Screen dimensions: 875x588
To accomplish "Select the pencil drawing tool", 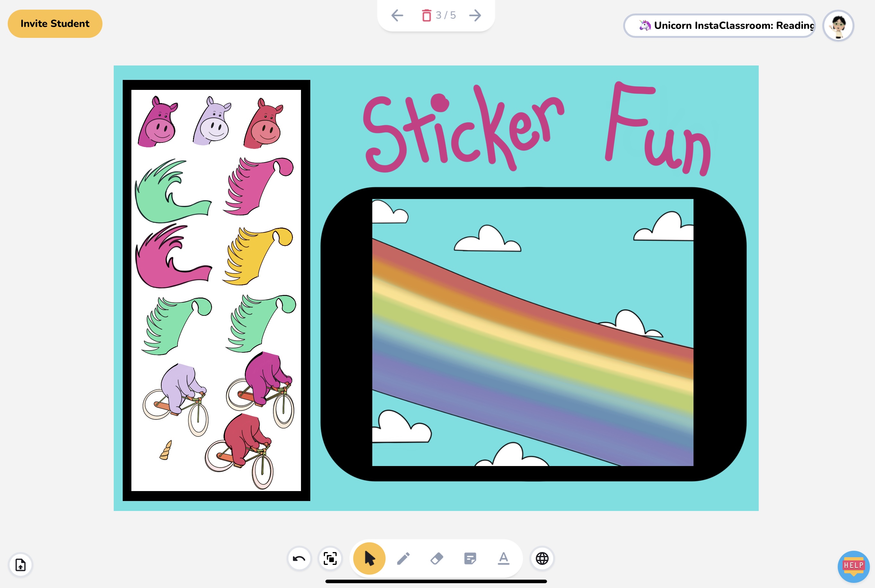I will [403, 558].
